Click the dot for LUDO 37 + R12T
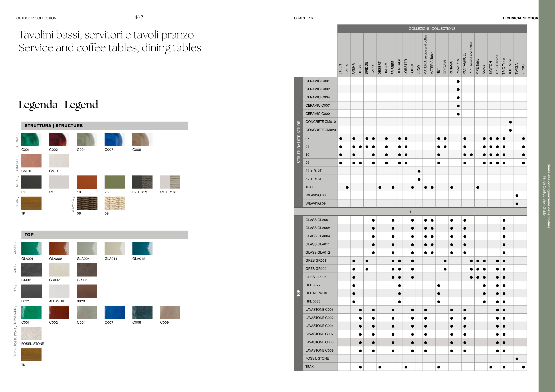 419,171
